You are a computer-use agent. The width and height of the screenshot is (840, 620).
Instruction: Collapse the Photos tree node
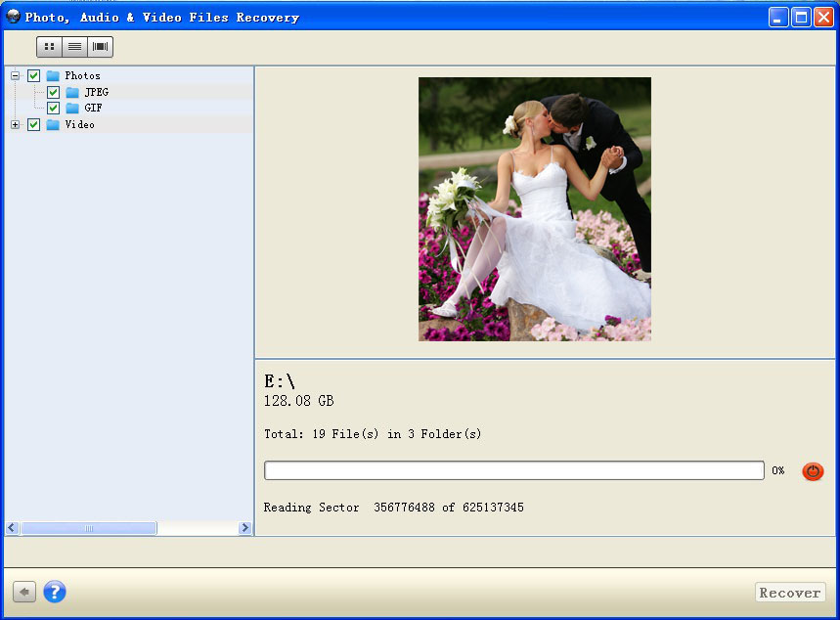[x=15, y=75]
